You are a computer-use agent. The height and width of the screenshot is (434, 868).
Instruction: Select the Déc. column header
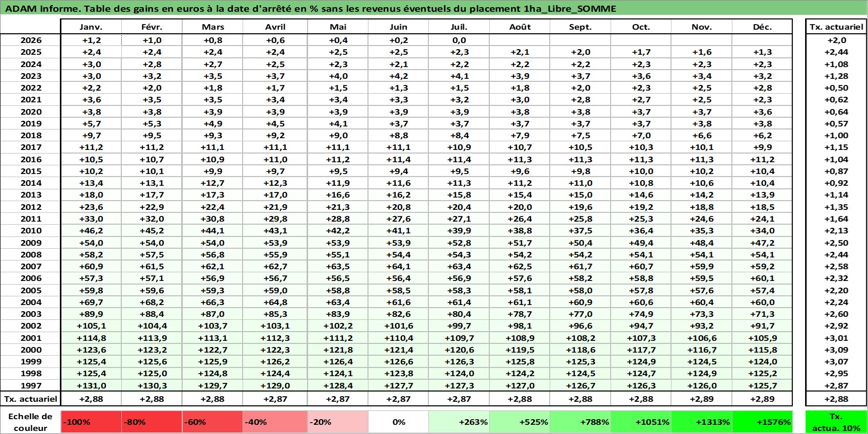tap(763, 27)
